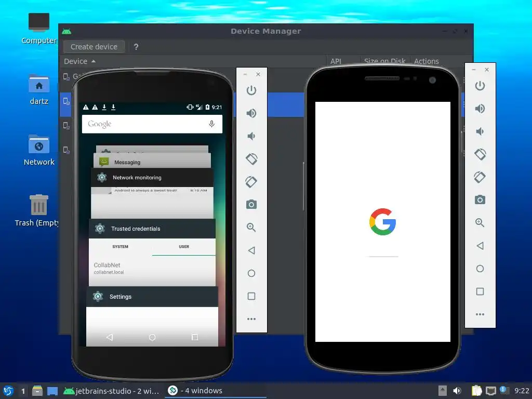532x399 pixels.
Task: Click the help question mark in Device Manager
Action: coord(136,47)
